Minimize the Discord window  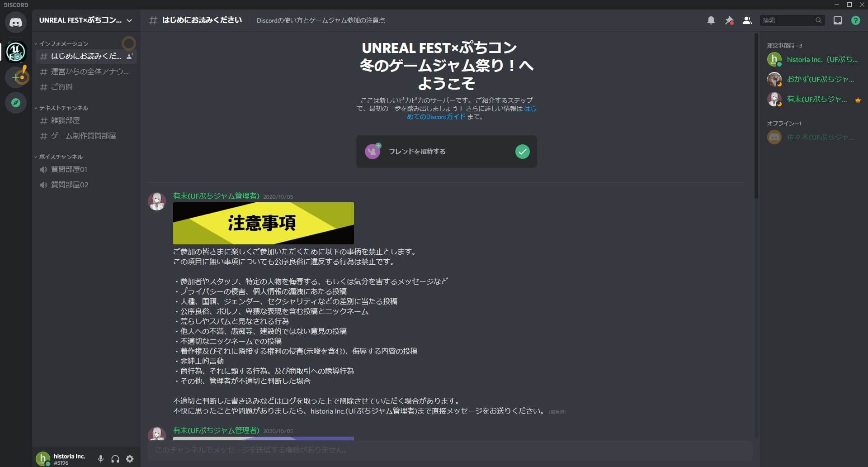tap(836, 5)
